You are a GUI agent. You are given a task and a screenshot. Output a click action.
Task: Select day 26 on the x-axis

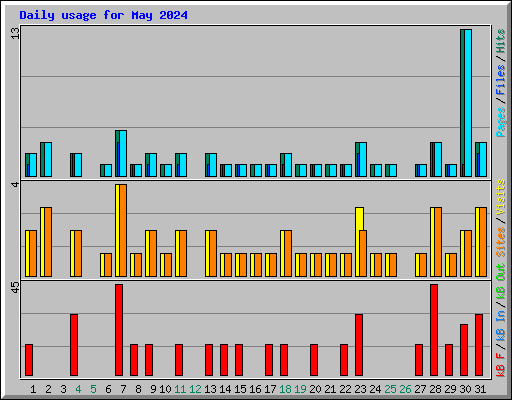(405, 389)
